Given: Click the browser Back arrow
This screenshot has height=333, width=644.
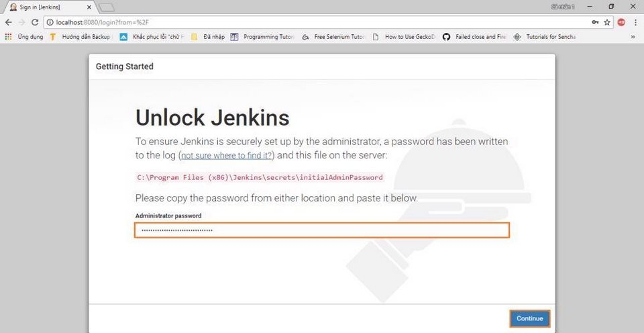Looking at the screenshot, I should [x=8, y=22].
